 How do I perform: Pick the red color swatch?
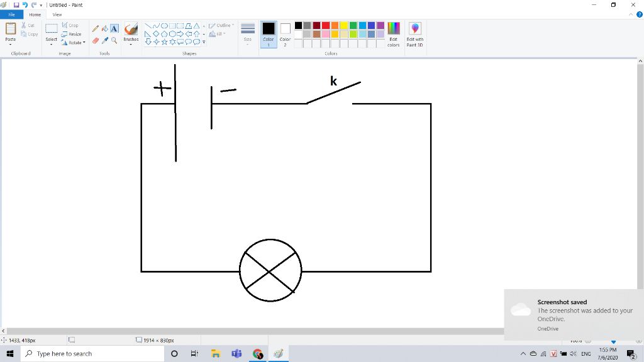point(326,25)
